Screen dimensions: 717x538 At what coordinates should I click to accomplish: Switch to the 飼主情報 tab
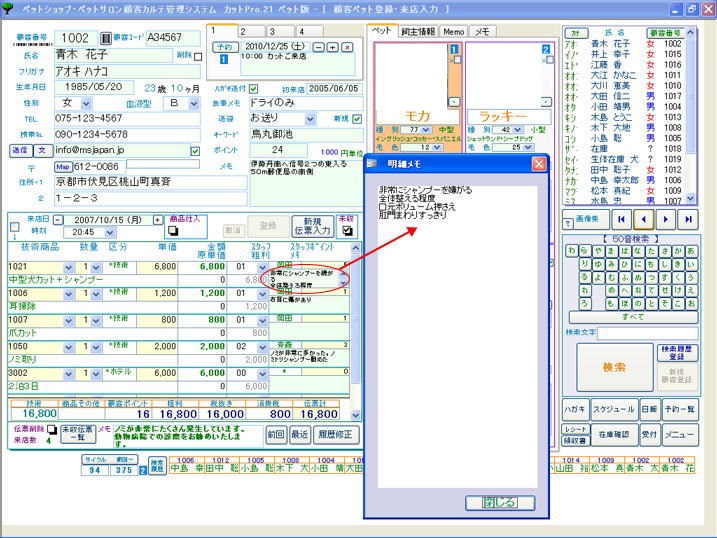click(418, 32)
